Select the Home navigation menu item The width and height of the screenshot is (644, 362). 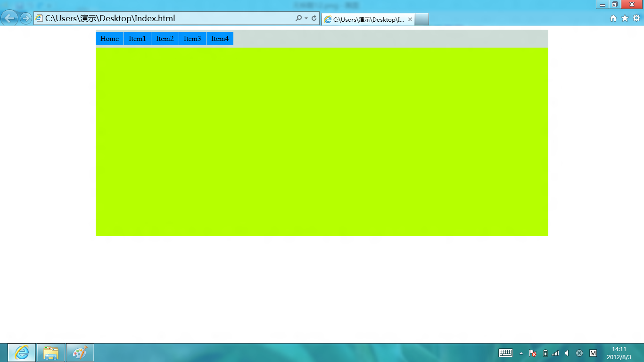pos(109,39)
